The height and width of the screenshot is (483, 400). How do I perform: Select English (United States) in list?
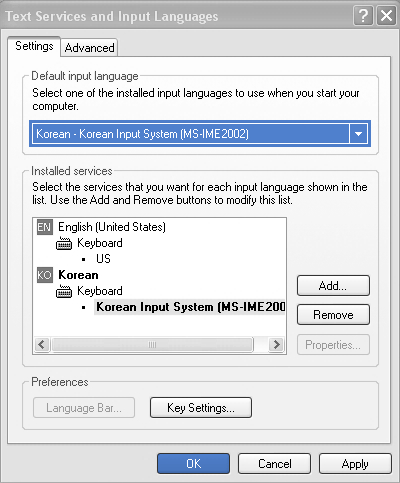tap(112, 227)
